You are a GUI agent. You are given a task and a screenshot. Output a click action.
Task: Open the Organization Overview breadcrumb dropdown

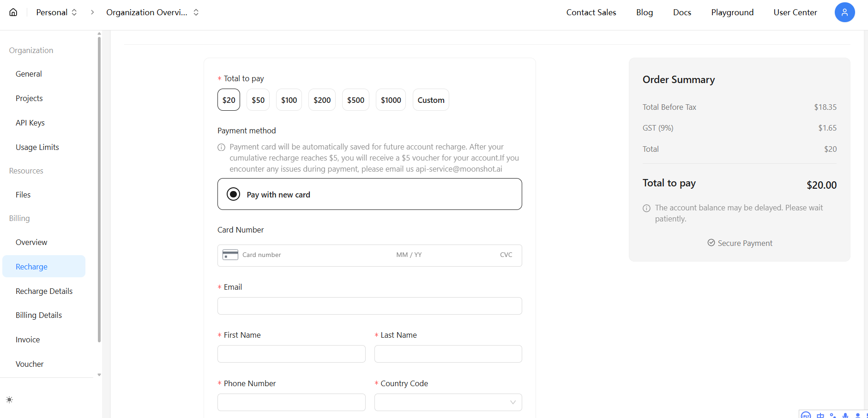pyautogui.click(x=152, y=12)
